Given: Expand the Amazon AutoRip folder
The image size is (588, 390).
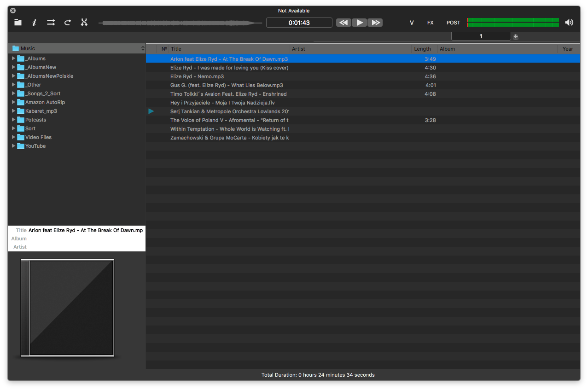Looking at the screenshot, I should click(13, 102).
